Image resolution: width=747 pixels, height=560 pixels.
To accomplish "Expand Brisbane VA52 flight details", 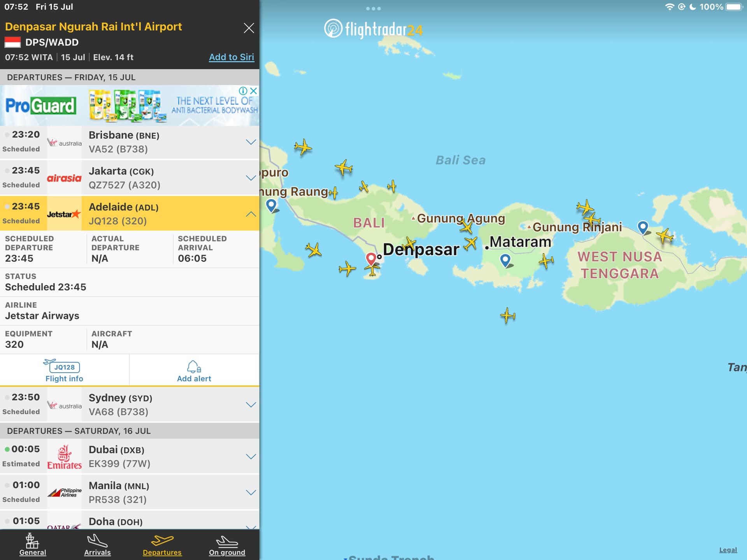I will (x=251, y=142).
